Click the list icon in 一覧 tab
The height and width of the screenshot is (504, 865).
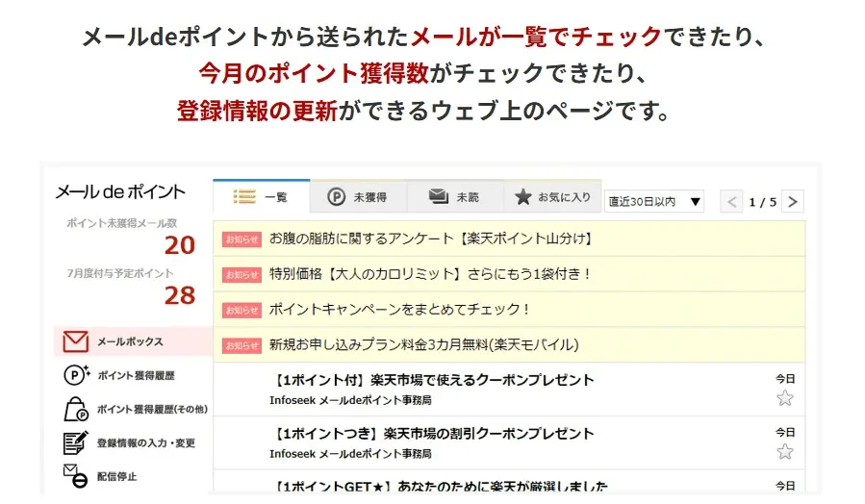tap(244, 196)
